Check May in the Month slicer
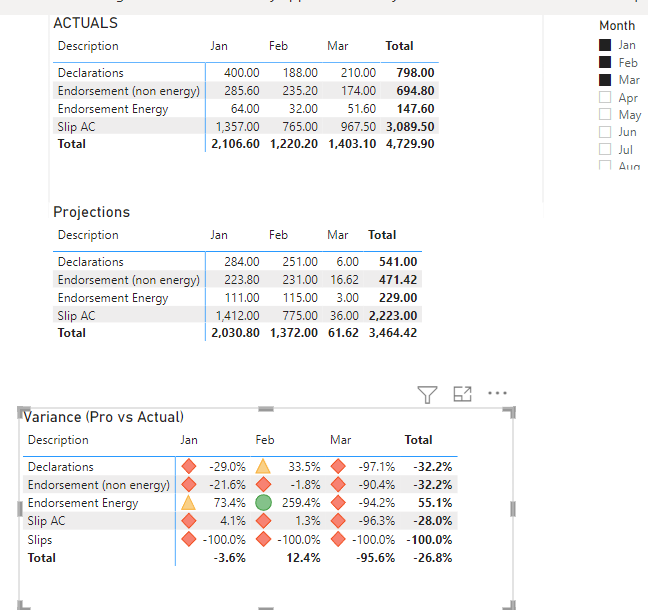The height and width of the screenshot is (610, 648). (605, 114)
